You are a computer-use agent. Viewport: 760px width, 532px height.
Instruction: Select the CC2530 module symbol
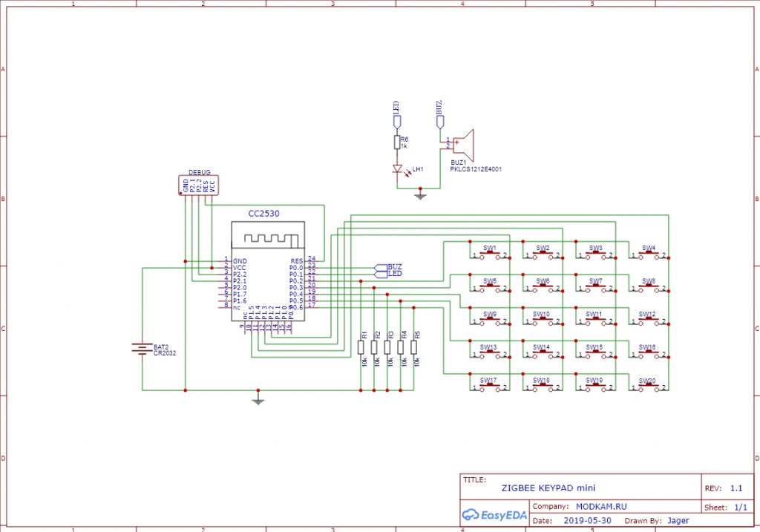[268, 271]
